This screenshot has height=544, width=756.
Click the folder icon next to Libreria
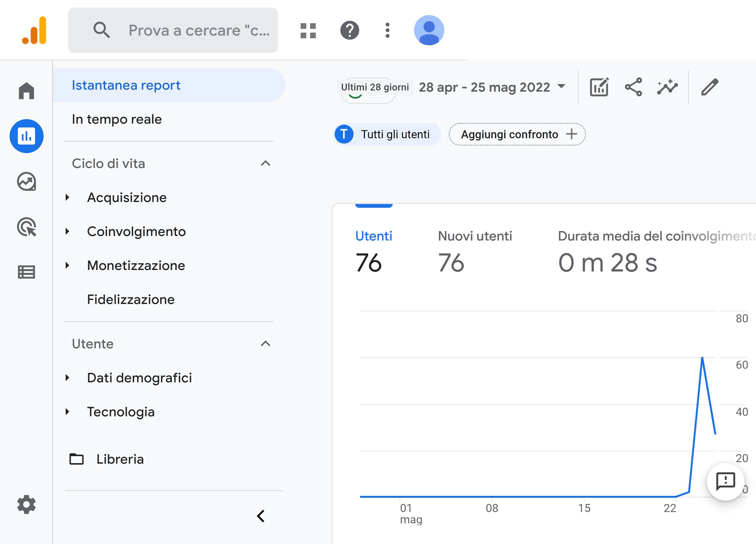(x=76, y=459)
